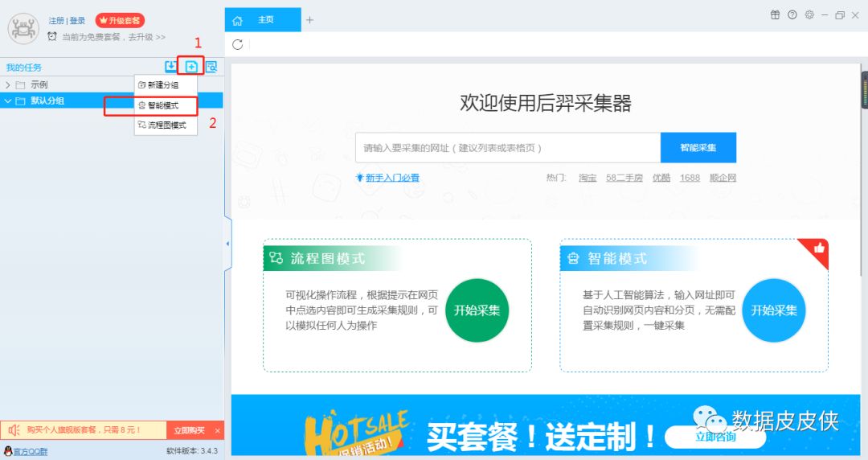Click the 立即咨询 banner button
Viewport: 868px width, 460px height.
715,437
